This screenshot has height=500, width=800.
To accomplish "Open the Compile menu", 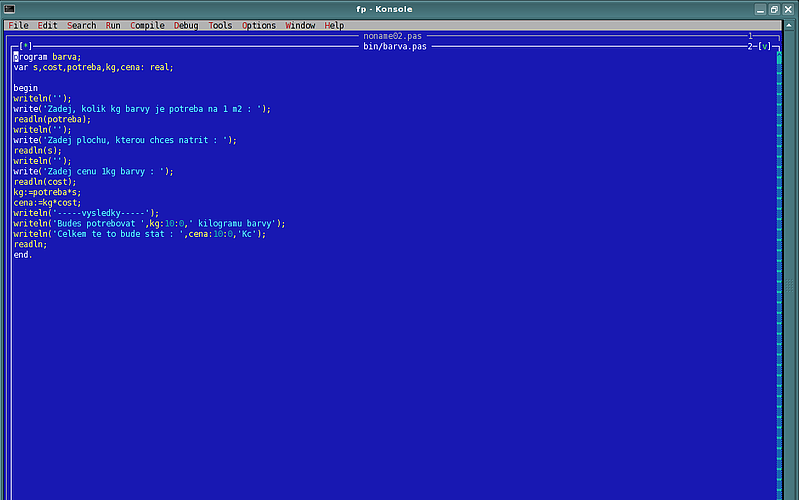I will click(147, 25).
